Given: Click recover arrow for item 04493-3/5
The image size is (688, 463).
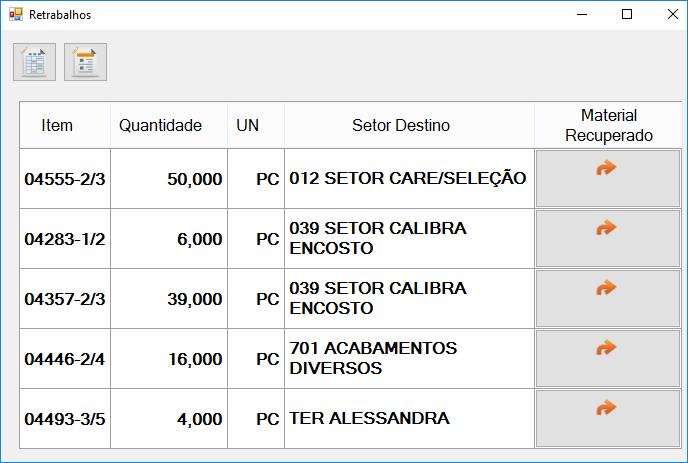Looking at the screenshot, I should 608,419.
